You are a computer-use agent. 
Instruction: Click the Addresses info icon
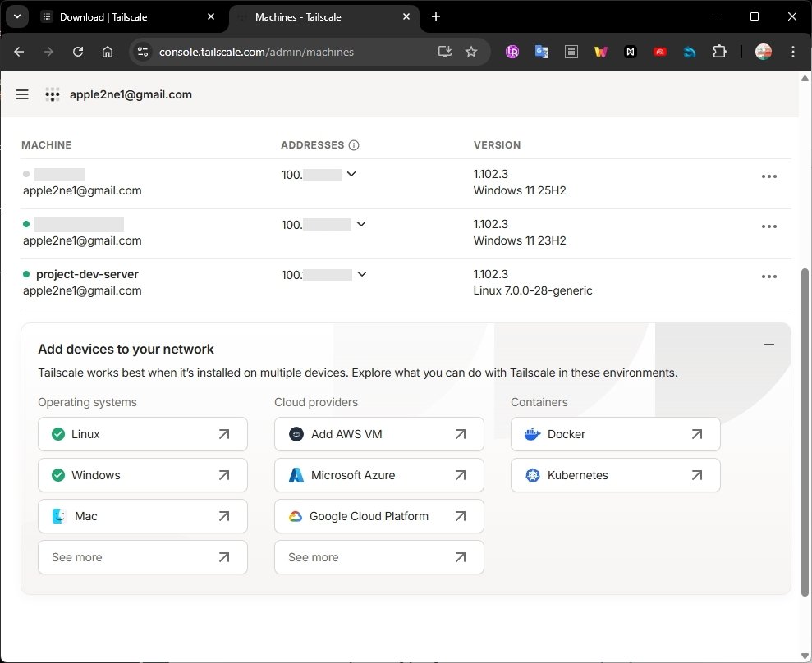point(354,145)
